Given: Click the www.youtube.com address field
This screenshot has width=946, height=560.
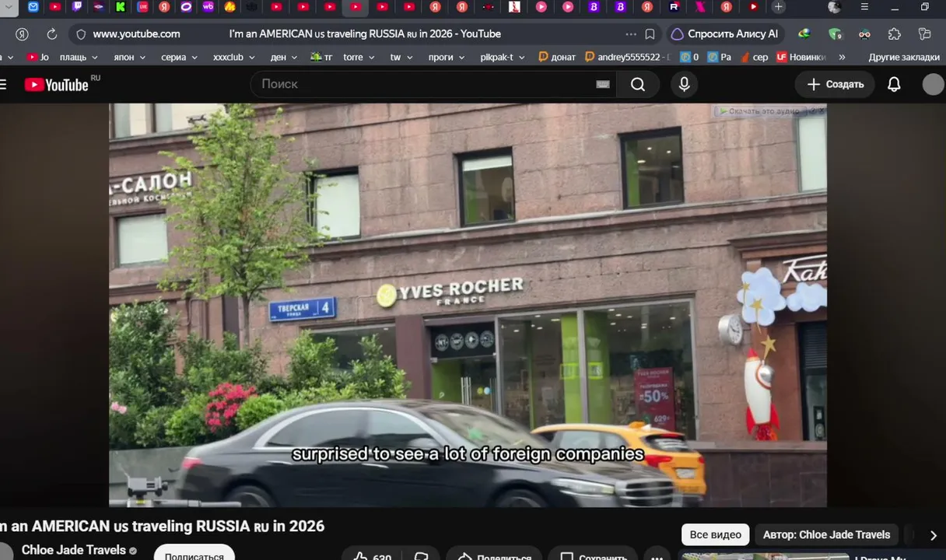Looking at the screenshot, I should click(x=136, y=34).
